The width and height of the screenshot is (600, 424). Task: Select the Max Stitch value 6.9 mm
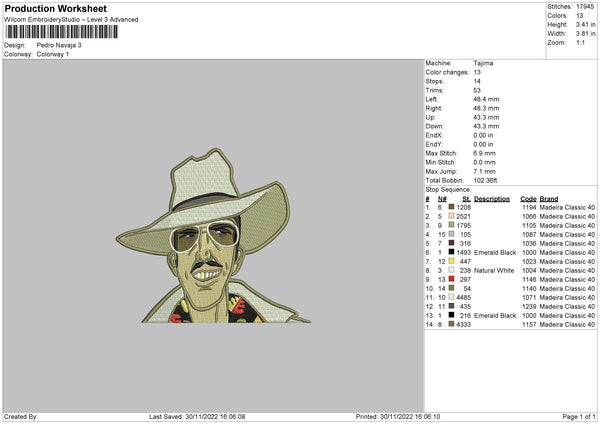tap(484, 153)
